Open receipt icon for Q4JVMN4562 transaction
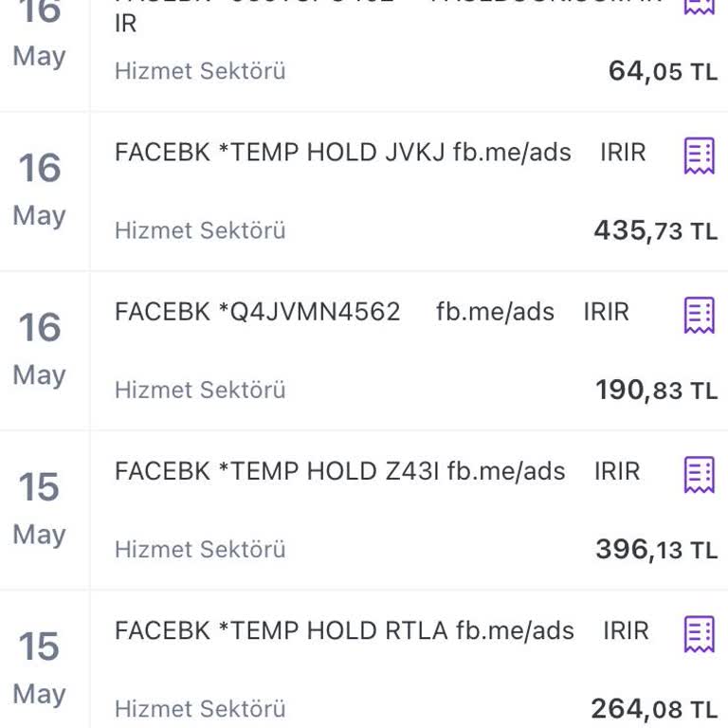The image size is (728, 728). click(x=699, y=315)
